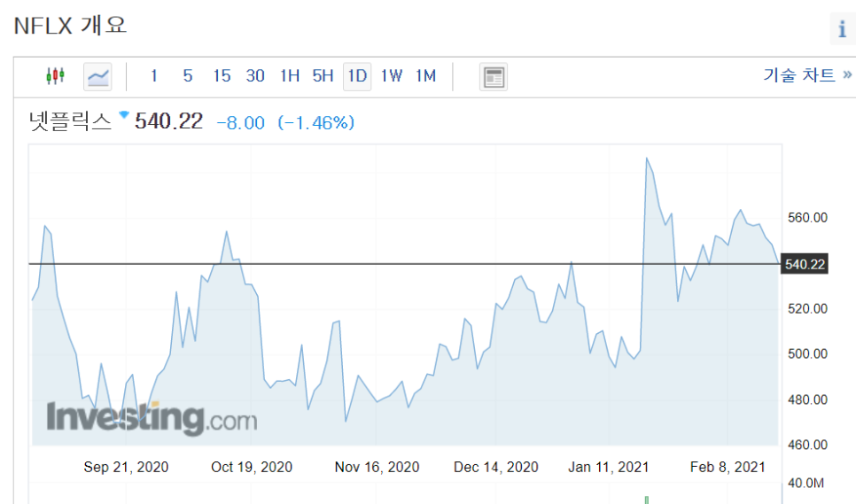Click the 460.00 axis value
The width and height of the screenshot is (856, 504).
pos(807,445)
